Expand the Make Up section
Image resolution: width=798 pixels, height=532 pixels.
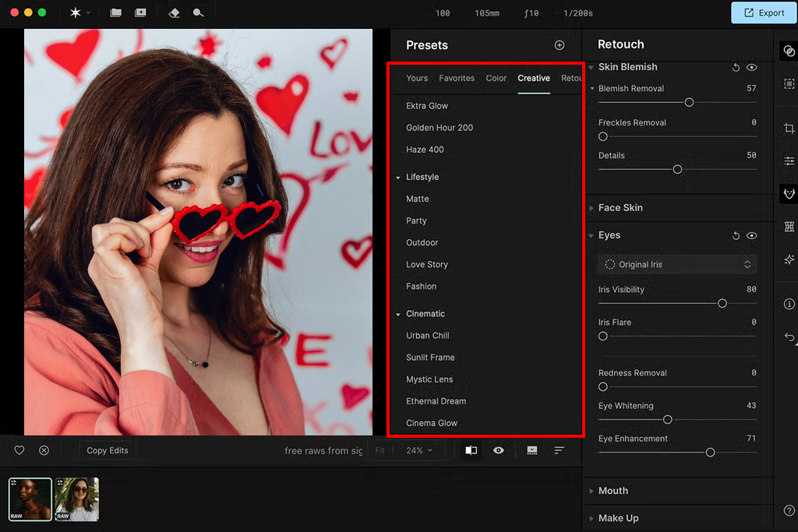coord(591,519)
